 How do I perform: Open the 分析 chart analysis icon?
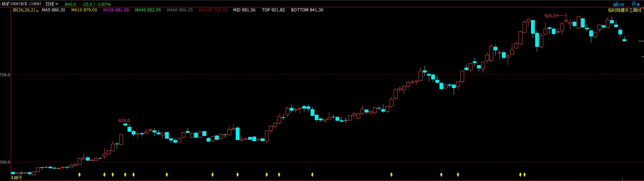pyautogui.click(x=619, y=4)
